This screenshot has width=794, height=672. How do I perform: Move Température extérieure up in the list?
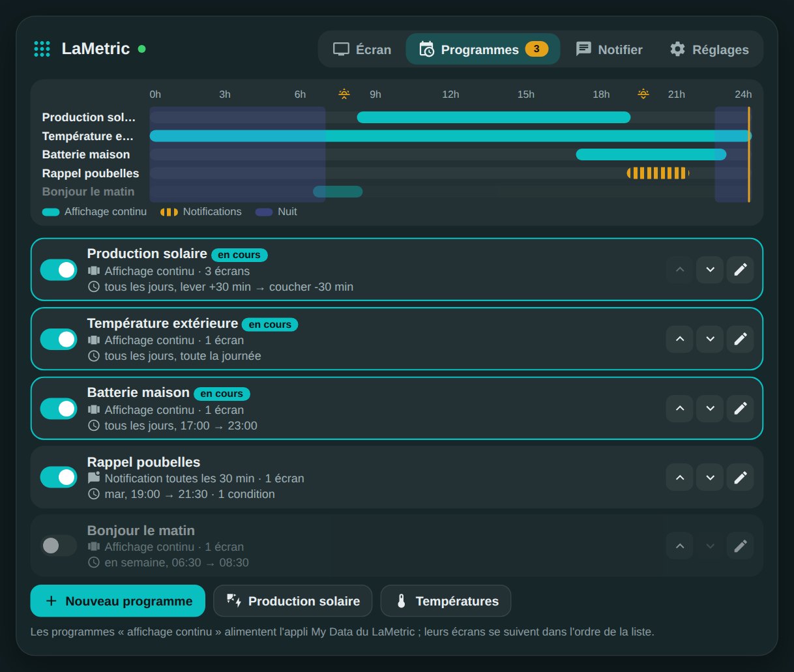pos(680,339)
